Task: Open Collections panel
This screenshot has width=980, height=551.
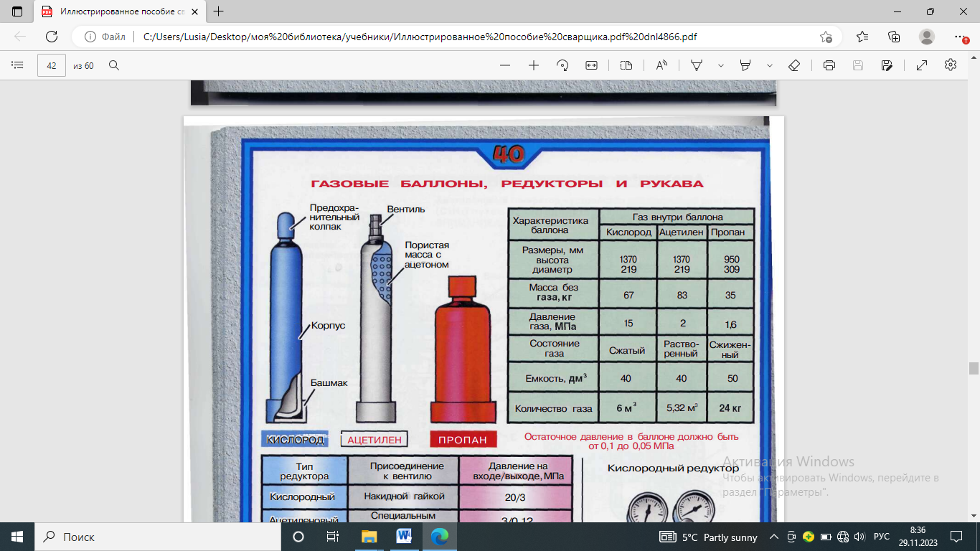Action: 894,37
